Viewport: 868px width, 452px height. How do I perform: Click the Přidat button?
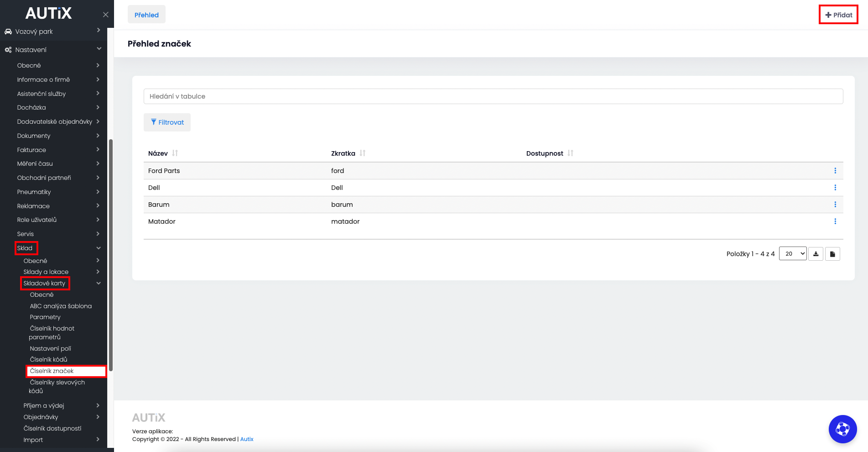click(838, 15)
